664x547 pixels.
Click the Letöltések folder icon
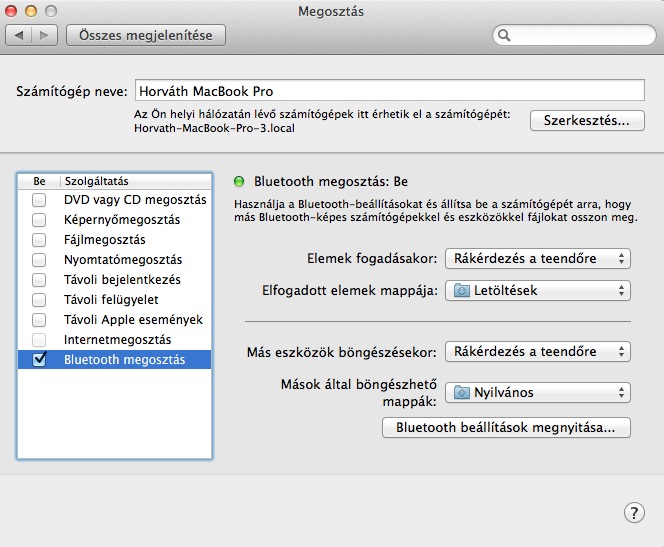tap(462, 291)
